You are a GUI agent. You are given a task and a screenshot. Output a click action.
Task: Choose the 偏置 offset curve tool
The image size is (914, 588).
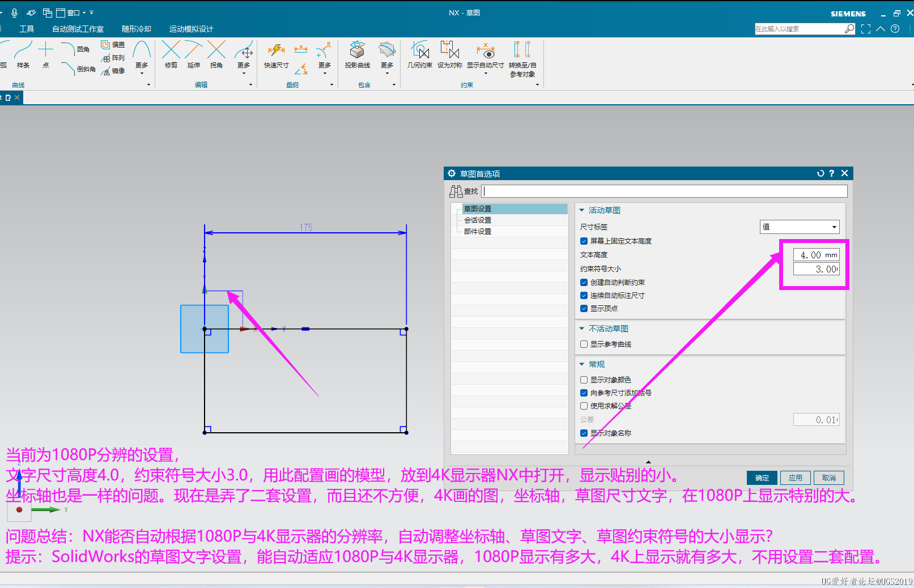(x=113, y=45)
